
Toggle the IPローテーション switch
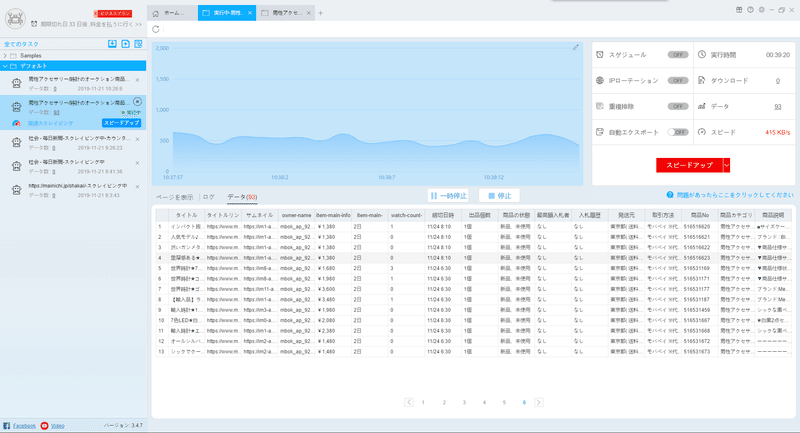click(678, 81)
